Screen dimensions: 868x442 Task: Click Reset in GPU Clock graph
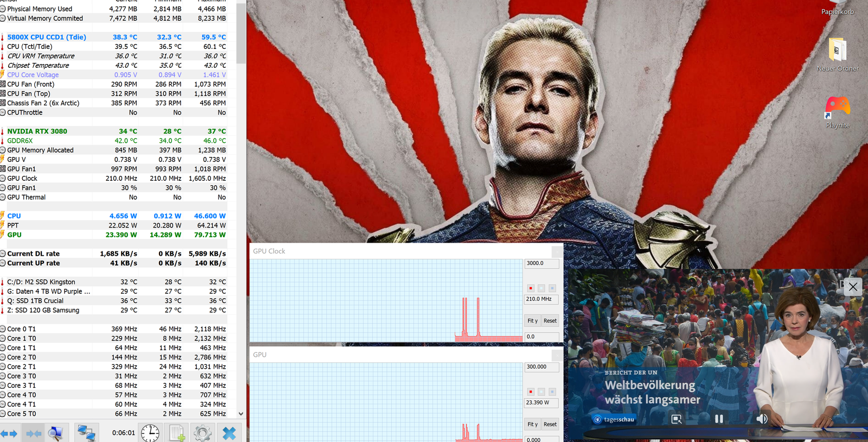click(550, 321)
